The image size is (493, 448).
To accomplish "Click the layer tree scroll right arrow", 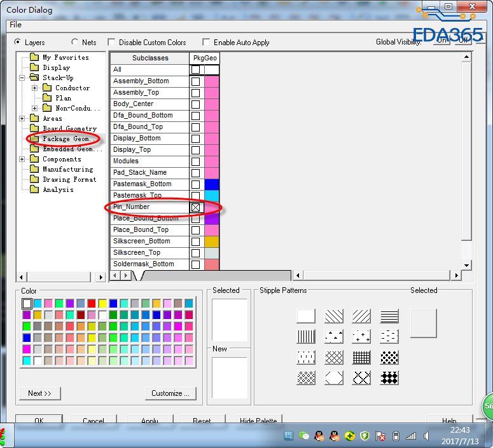I will pyautogui.click(x=101, y=277).
